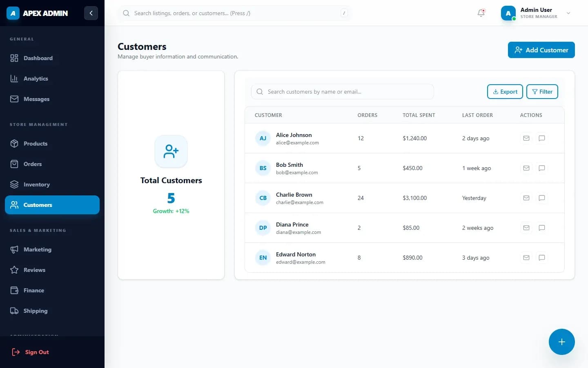Screen dimensions: 588x368
Task: Email Diana Prince
Action: [x=526, y=228]
